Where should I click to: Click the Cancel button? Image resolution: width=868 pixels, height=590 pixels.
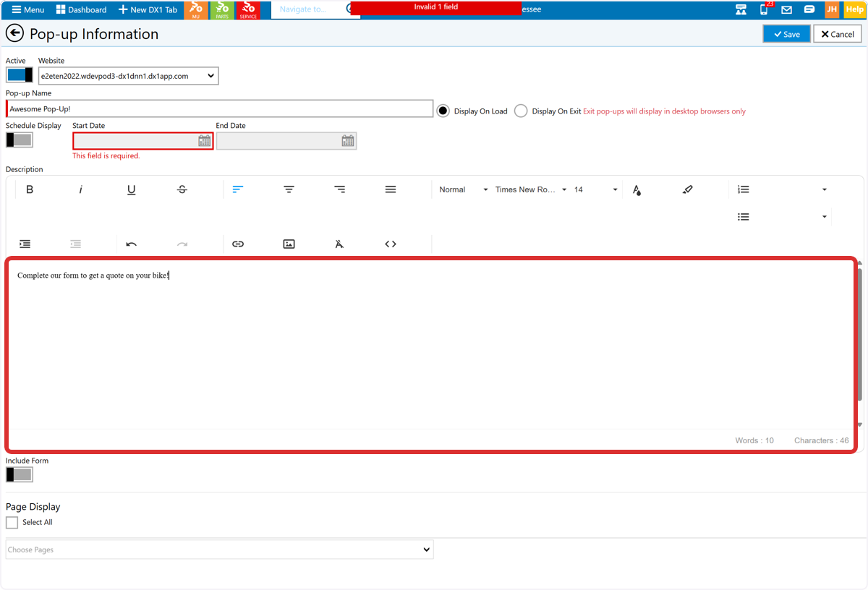[838, 34]
